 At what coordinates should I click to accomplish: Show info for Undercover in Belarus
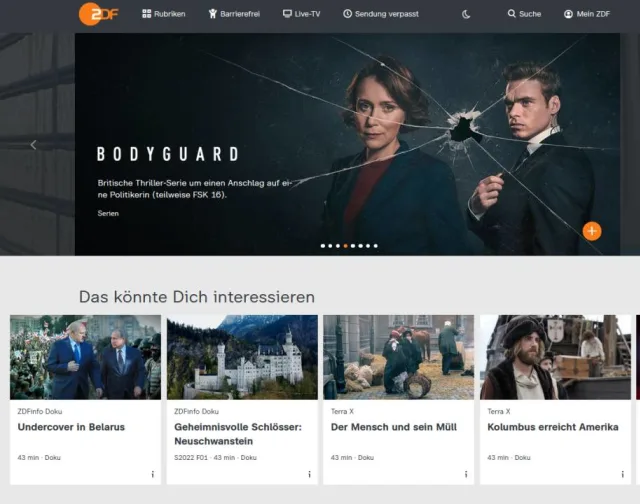coord(153,474)
